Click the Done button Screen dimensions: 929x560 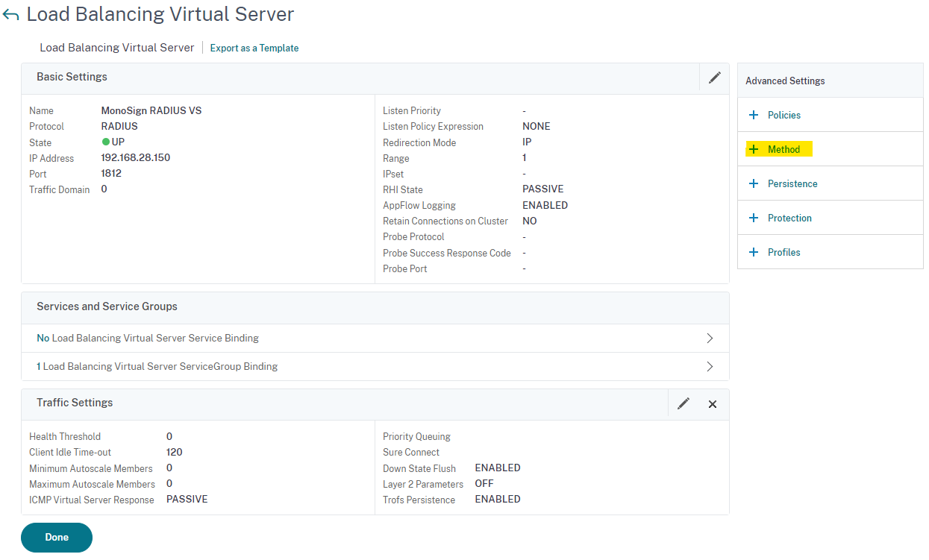57,537
